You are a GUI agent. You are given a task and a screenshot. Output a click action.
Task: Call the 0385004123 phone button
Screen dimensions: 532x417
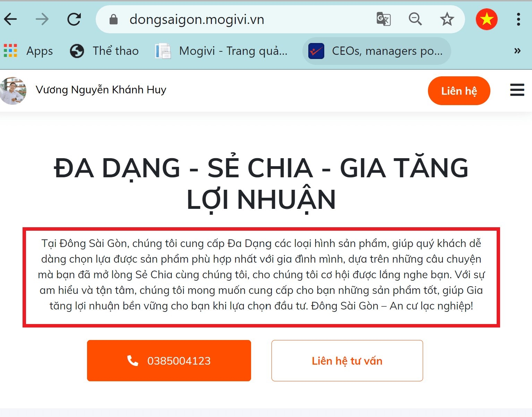click(x=169, y=361)
